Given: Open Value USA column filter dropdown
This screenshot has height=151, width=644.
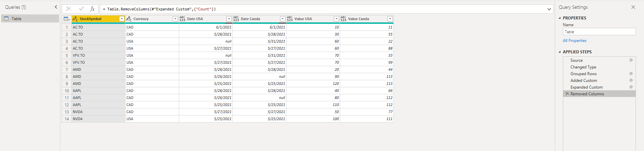Looking at the screenshot, I should [336, 19].
